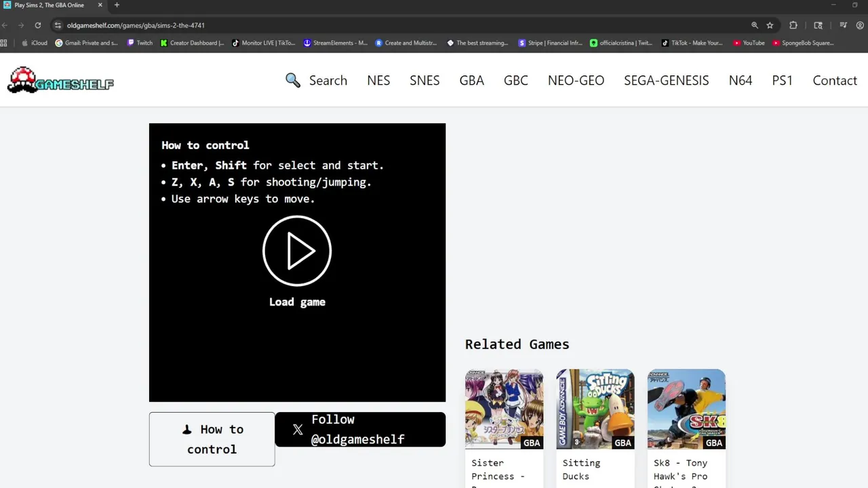868x488 pixels.
Task: Open the Create and Multistream bookmark
Action: click(406, 43)
